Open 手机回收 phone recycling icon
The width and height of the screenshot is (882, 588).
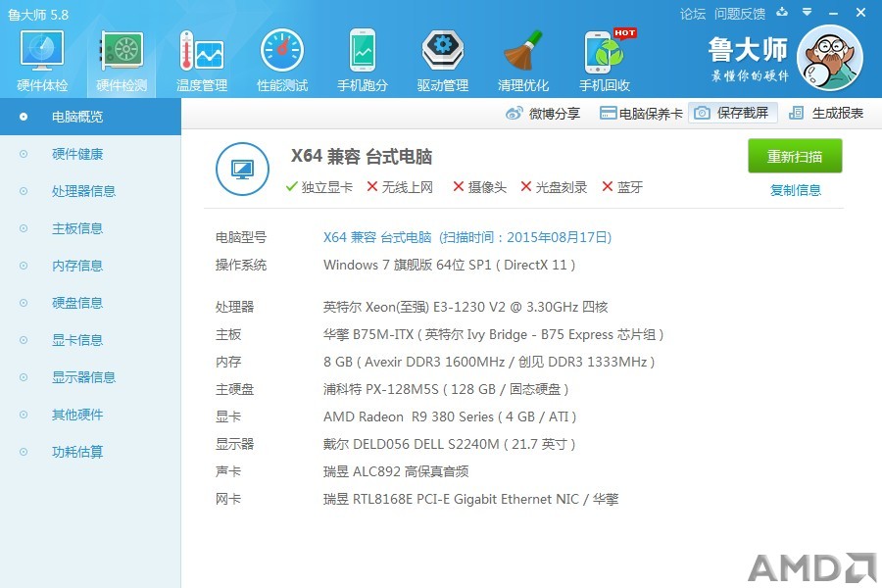[605, 52]
